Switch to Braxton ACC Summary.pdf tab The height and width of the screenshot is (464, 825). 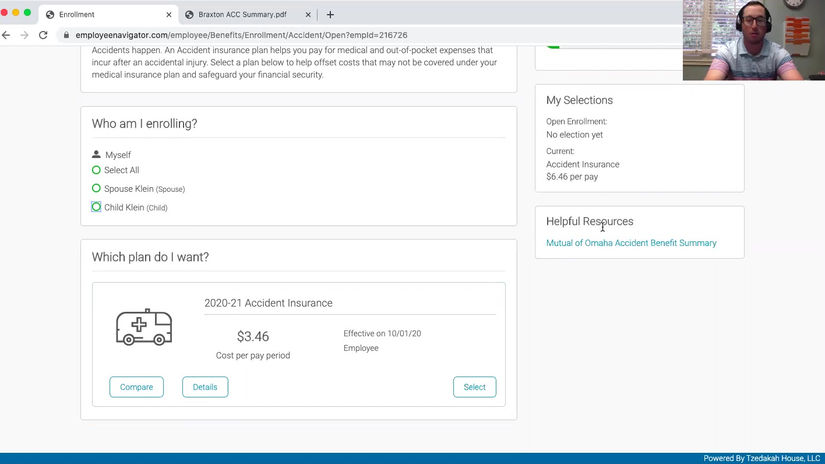pos(242,15)
